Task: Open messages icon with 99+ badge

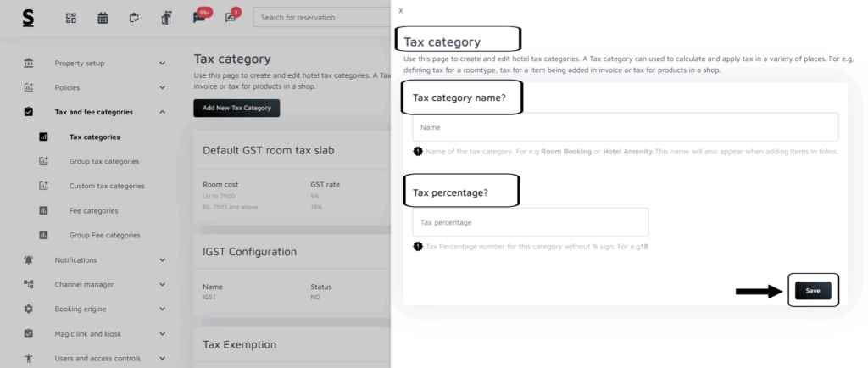Action: click(199, 18)
